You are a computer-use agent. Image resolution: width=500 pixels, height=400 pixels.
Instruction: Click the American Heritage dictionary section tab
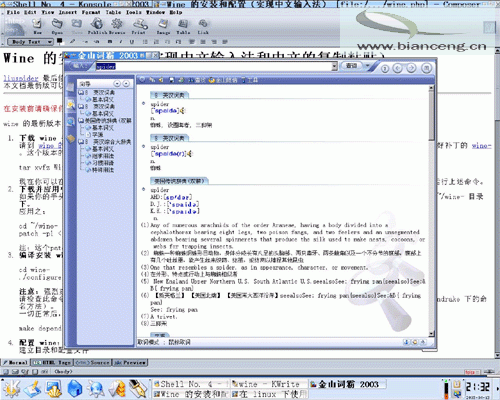pos(179,181)
